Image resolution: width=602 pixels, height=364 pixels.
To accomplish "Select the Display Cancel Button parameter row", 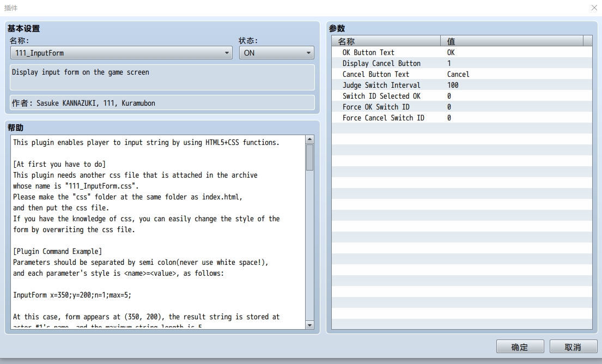I will [462, 63].
